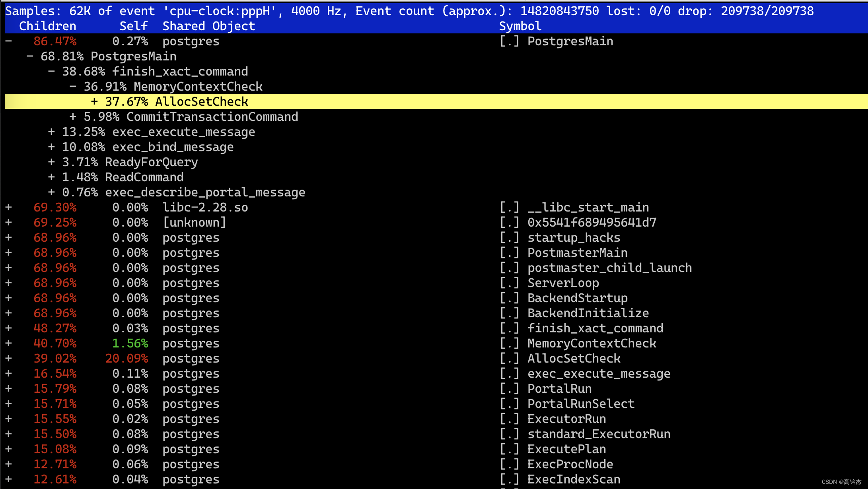Collapse the top PostgresMain 86.47% entry
This screenshot has height=489, width=868.
8,41
